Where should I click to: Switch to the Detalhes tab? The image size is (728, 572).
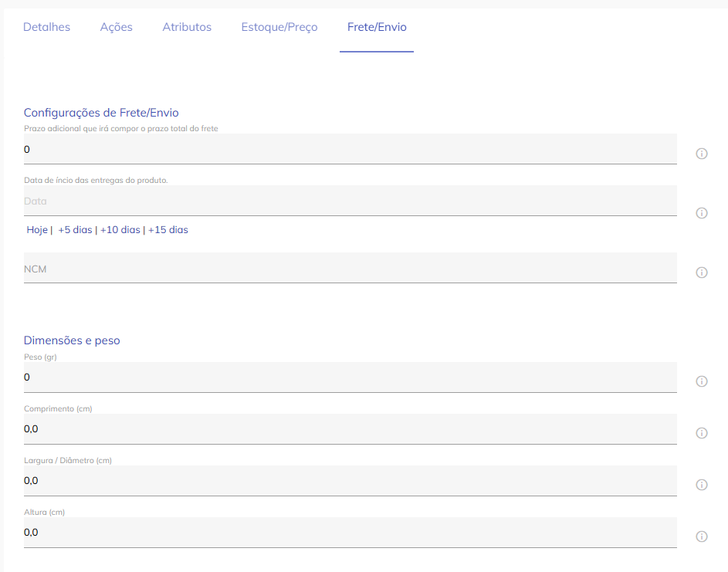46,27
